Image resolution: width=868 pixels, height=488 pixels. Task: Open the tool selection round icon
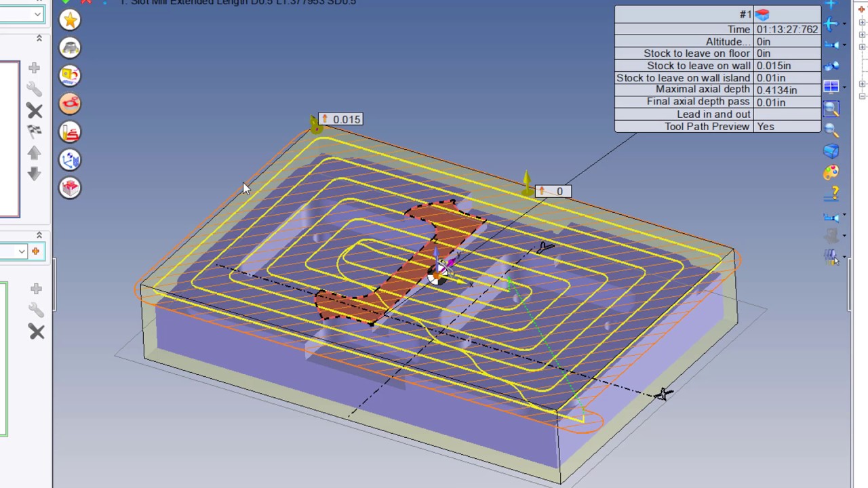pyautogui.click(x=70, y=47)
